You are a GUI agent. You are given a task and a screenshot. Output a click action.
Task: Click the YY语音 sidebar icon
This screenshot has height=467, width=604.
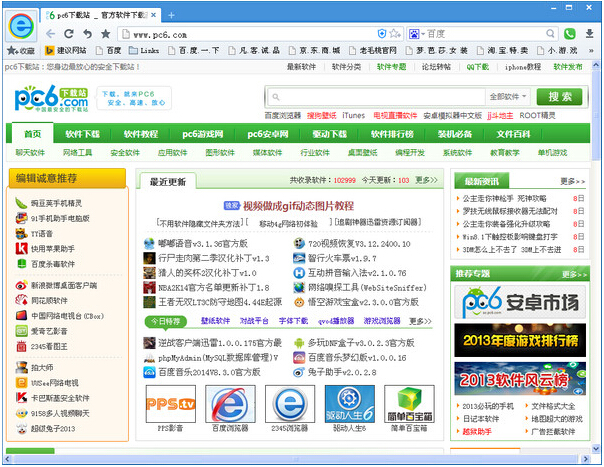point(21,234)
